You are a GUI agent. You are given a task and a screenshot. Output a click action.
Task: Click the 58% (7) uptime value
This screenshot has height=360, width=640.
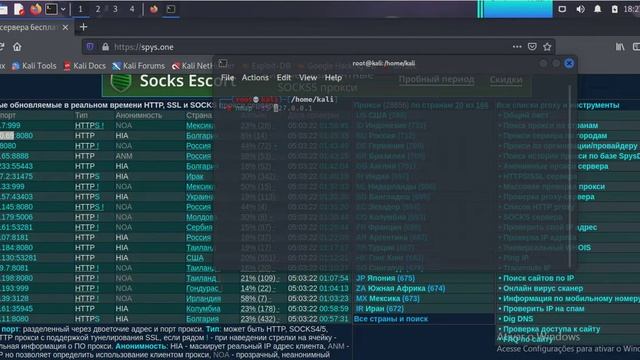pos(257,298)
